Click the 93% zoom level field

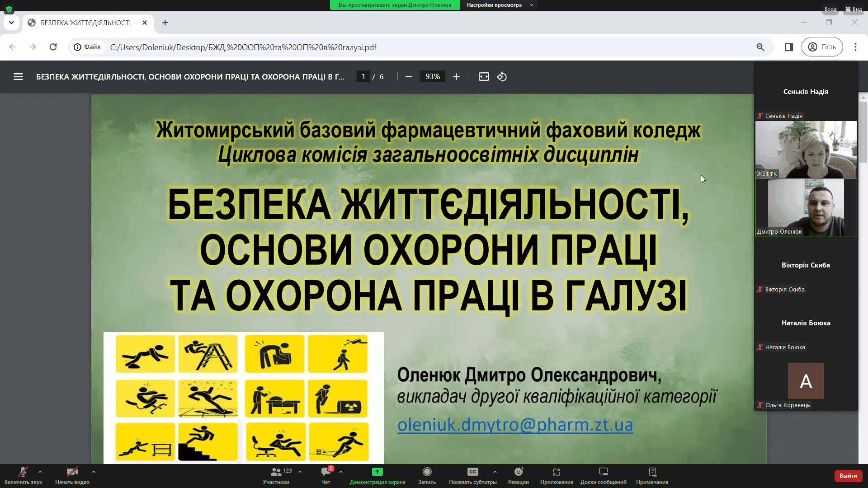pyautogui.click(x=433, y=77)
